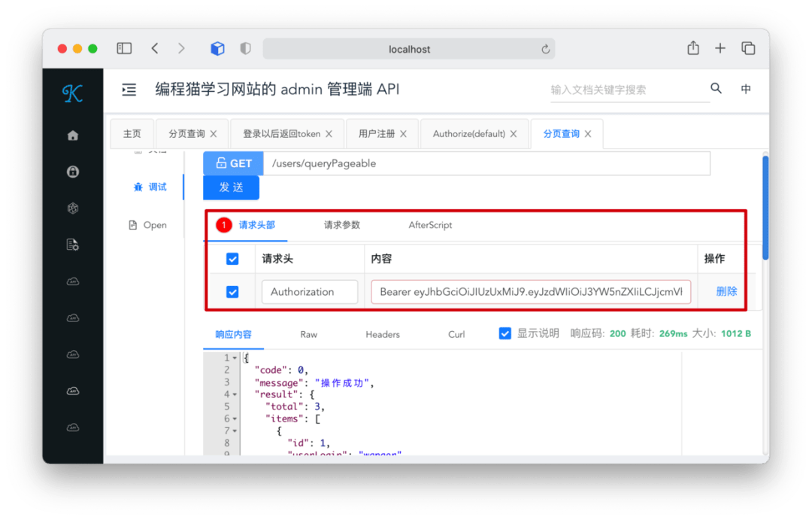Toggle the select-all checkbox in the header table
Screen dimensions: 812x520
(232, 258)
